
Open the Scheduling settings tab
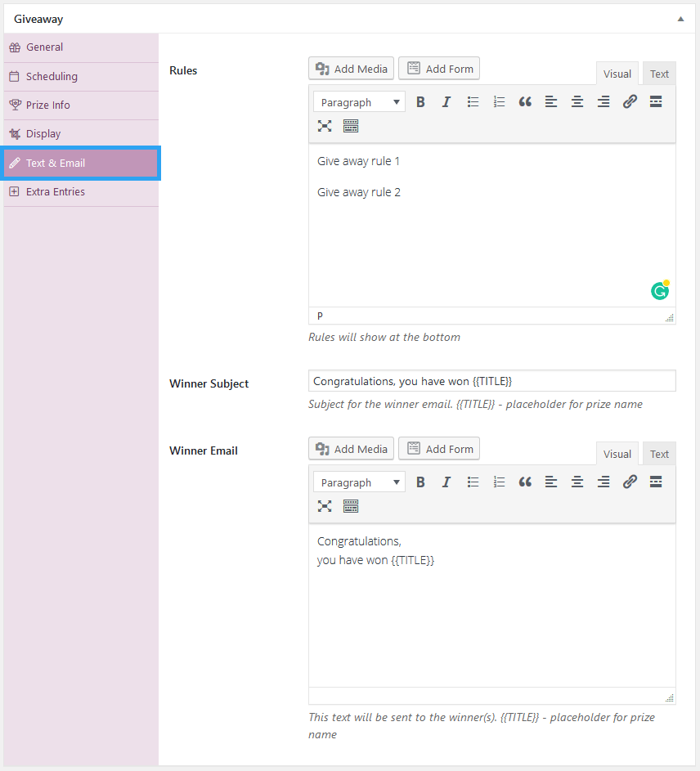(52, 76)
